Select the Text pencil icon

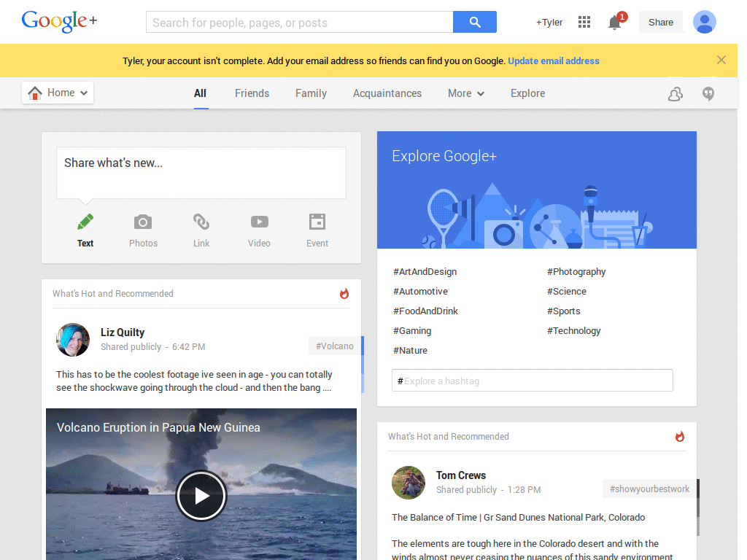[x=85, y=222]
